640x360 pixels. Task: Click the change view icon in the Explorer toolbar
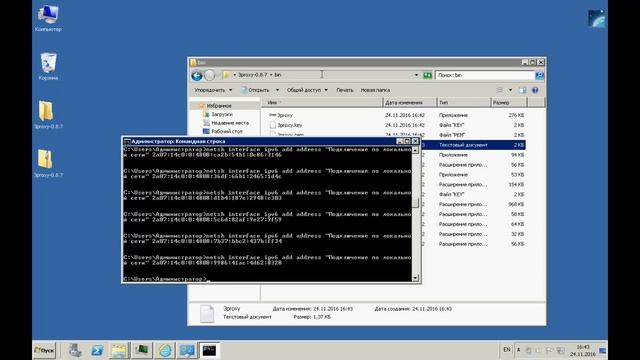point(500,90)
